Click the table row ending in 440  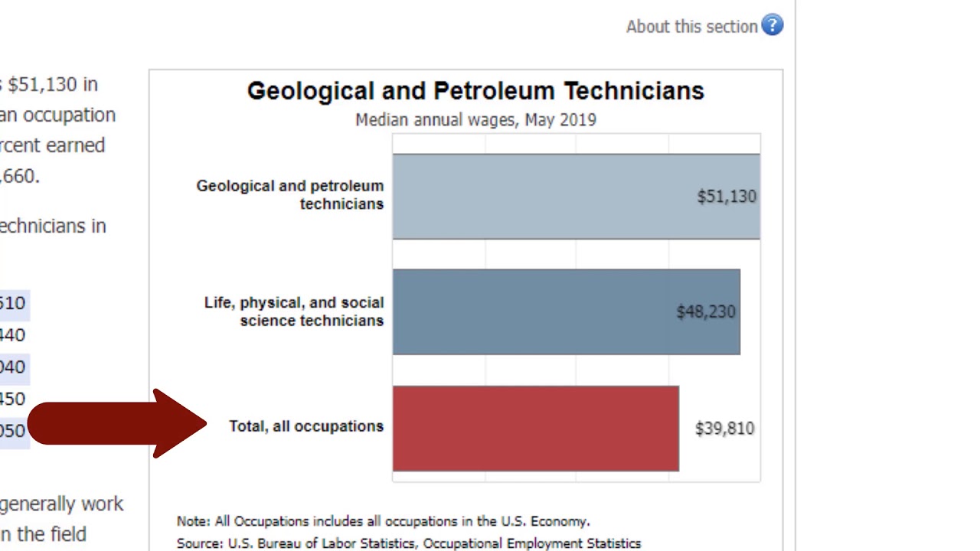click(13, 335)
